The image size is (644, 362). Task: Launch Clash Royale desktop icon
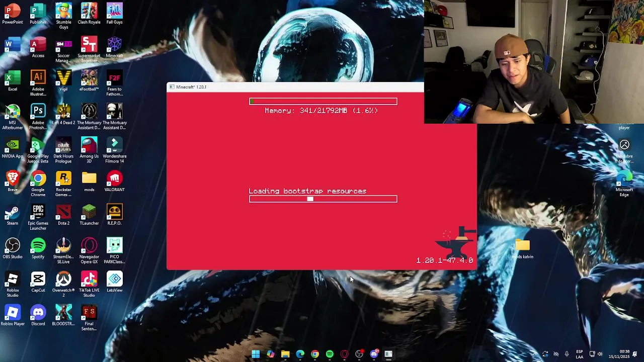[x=89, y=14]
